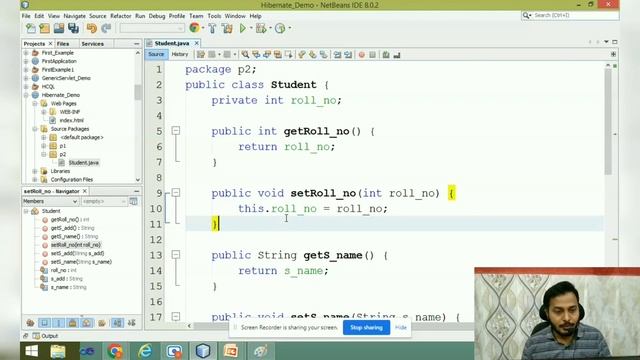
Task: Switch to the History editor view
Action: (180, 54)
